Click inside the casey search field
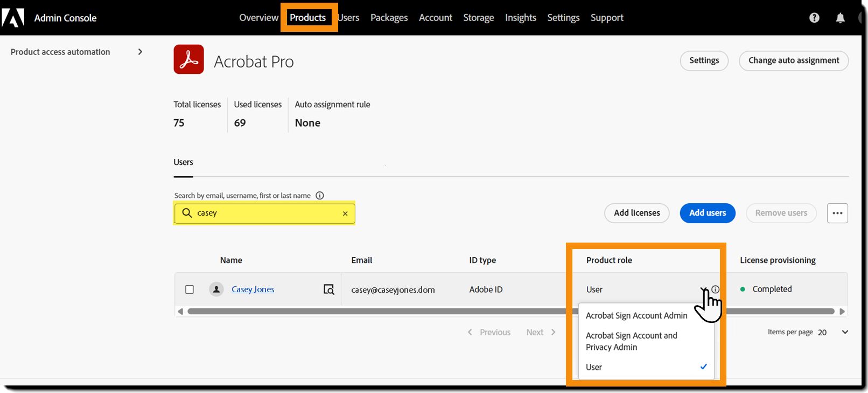868x393 pixels. [x=264, y=213]
